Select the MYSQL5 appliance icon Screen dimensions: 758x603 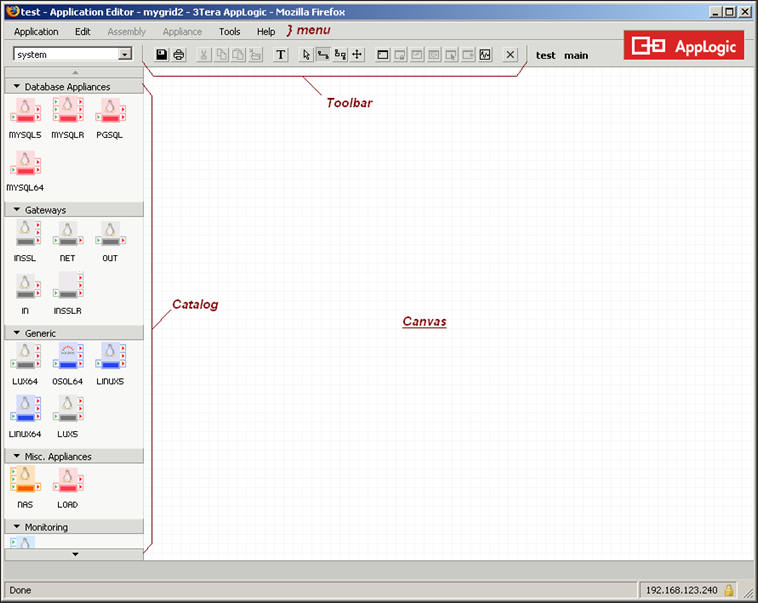[x=25, y=110]
